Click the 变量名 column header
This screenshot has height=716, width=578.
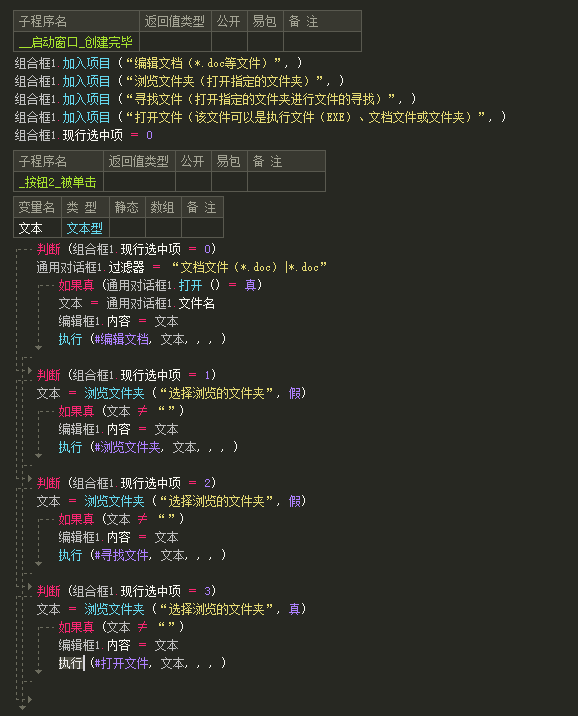click(37, 207)
